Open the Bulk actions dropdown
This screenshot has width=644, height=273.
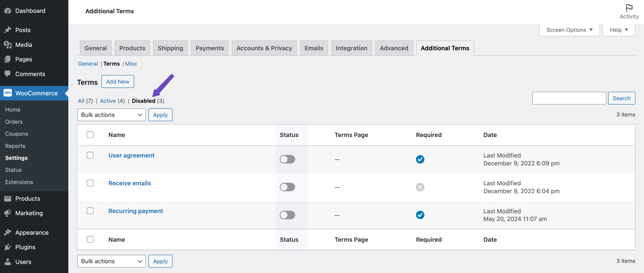click(x=111, y=115)
